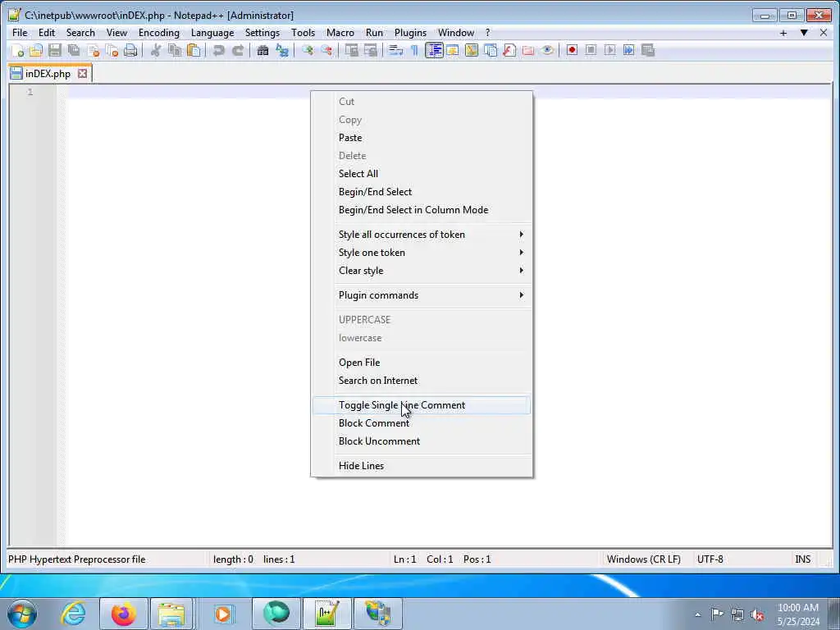Open Find using the binoculars icon
Screen dimensions: 840x630
[262, 50]
